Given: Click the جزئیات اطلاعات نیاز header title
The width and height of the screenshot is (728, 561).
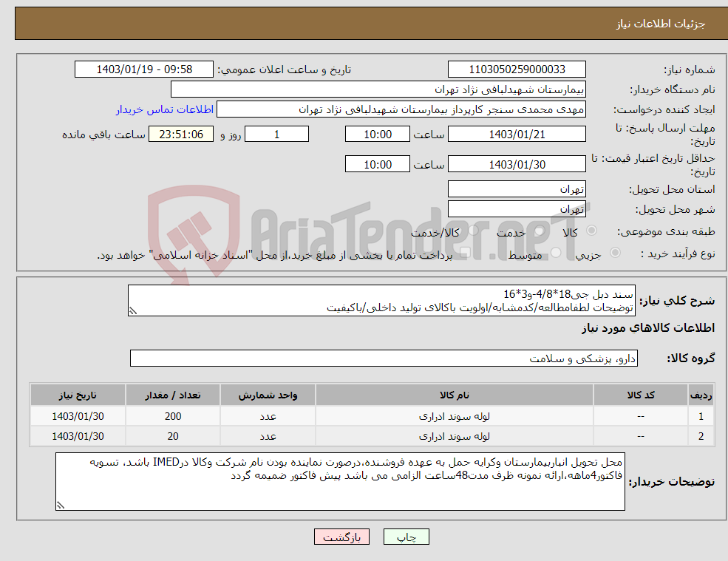Looking at the screenshot, I should pyautogui.click(x=661, y=24).
